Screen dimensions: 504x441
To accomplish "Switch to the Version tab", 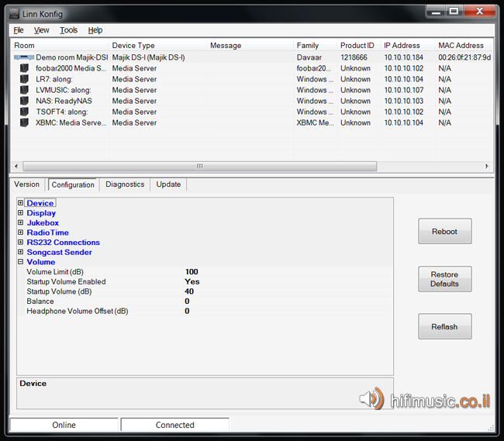I will pyautogui.click(x=26, y=184).
